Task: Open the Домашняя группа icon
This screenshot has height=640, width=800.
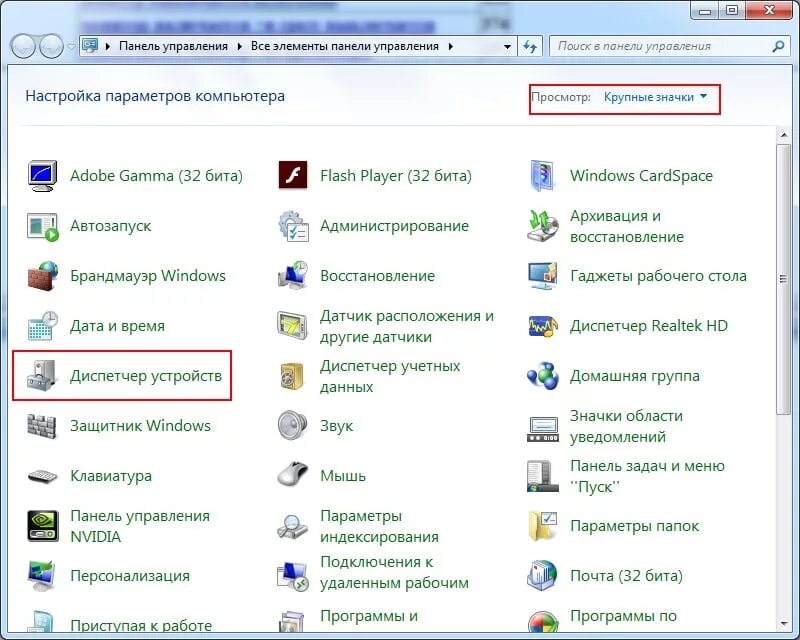Action: click(x=543, y=376)
